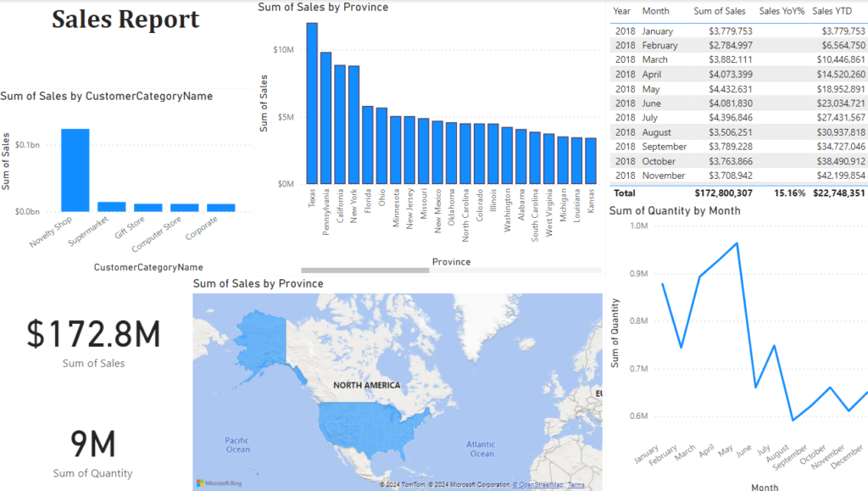Select the New York sales bar
Screen dimensions: 868x491
[353, 125]
